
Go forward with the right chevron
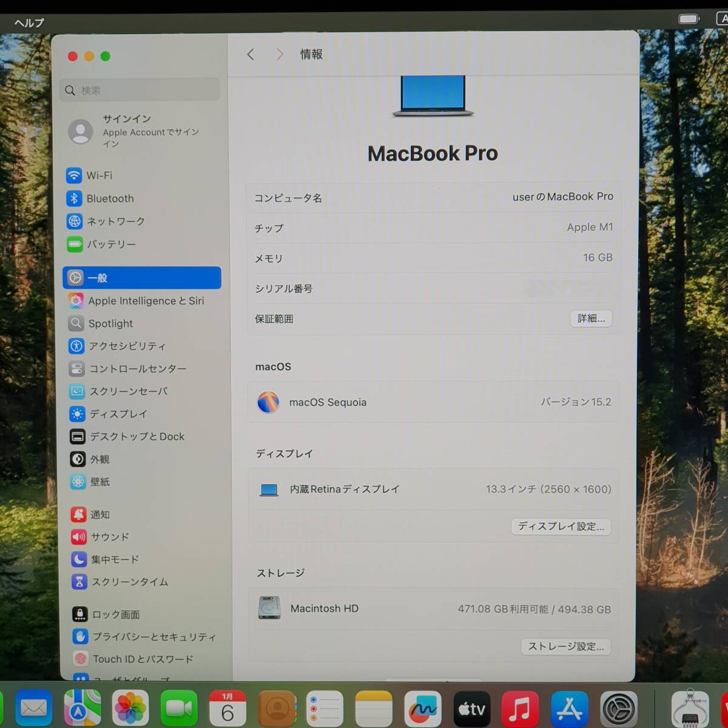coord(280,55)
